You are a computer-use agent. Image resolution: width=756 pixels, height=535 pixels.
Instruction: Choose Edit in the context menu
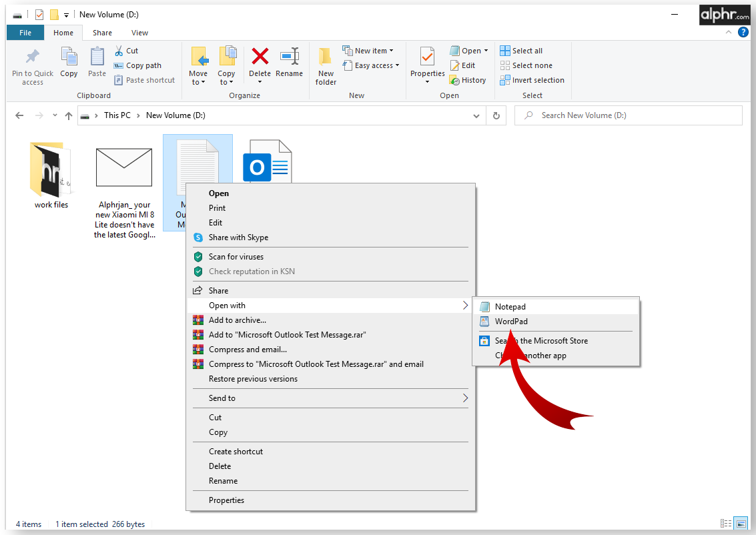(330, 223)
